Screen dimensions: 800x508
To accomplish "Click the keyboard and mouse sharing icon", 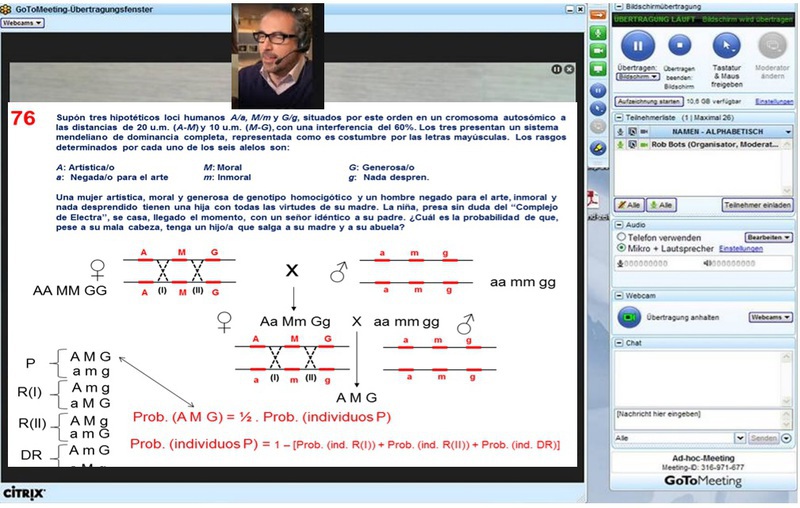I will (x=726, y=44).
